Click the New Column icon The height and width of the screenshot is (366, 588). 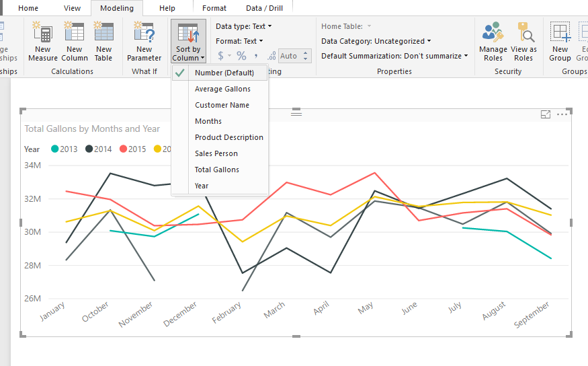pyautogui.click(x=74, y=32)
